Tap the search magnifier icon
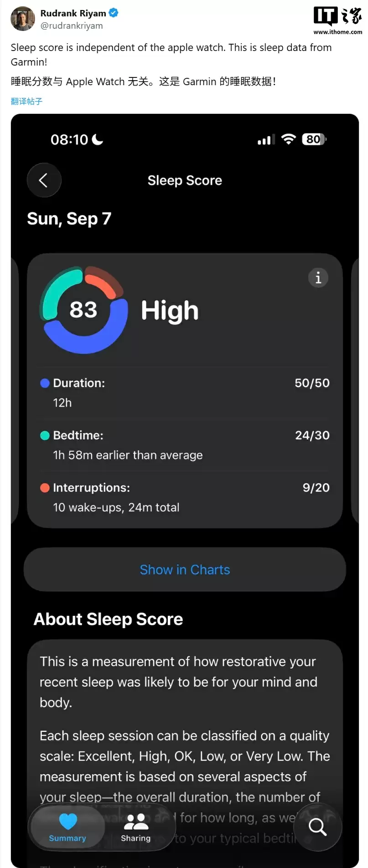This screenshot has height=868, width=368. 317,827
